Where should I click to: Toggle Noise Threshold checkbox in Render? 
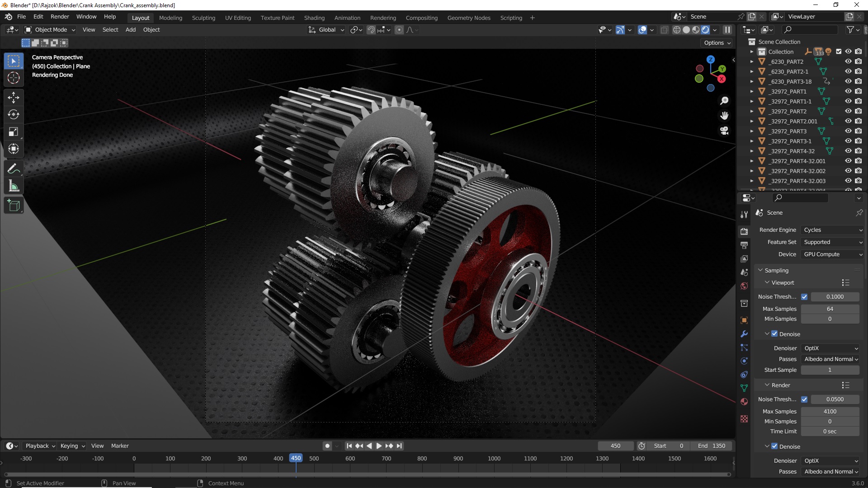[804, 399]
